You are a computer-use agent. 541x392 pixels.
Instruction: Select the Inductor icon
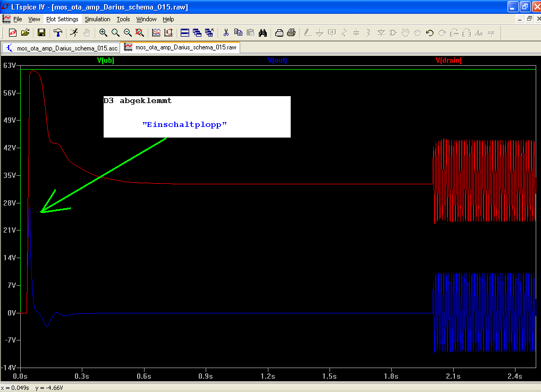point(368,33)
